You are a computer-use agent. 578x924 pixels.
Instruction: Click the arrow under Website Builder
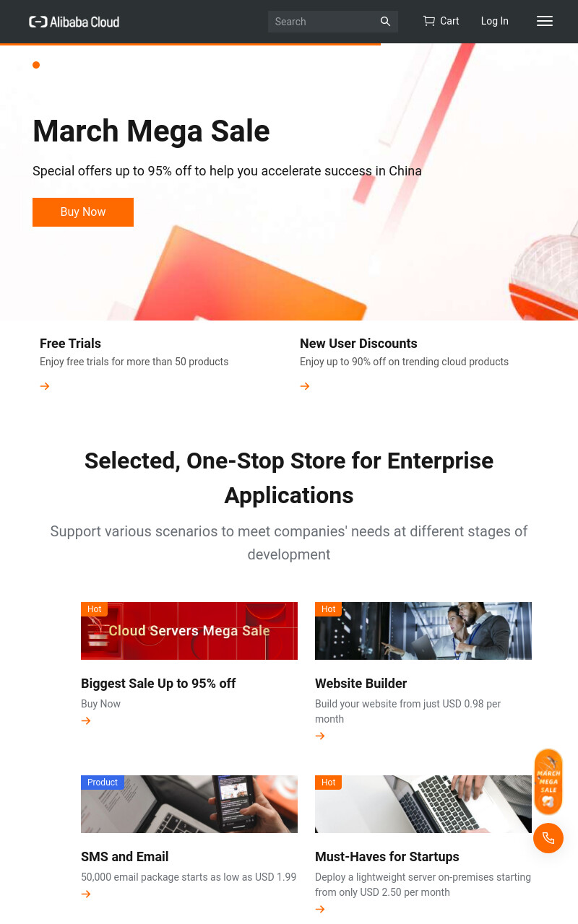click(x=320, y=736)
